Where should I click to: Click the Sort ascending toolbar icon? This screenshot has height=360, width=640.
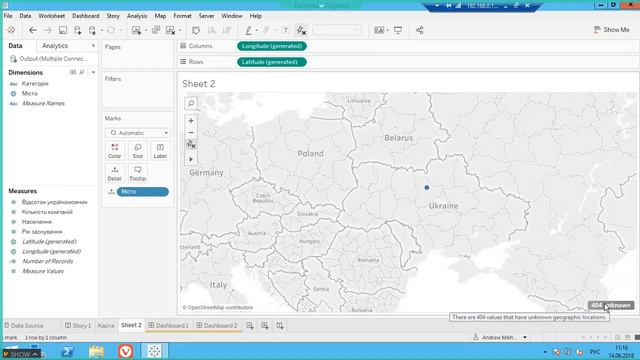tap(211, 30)
